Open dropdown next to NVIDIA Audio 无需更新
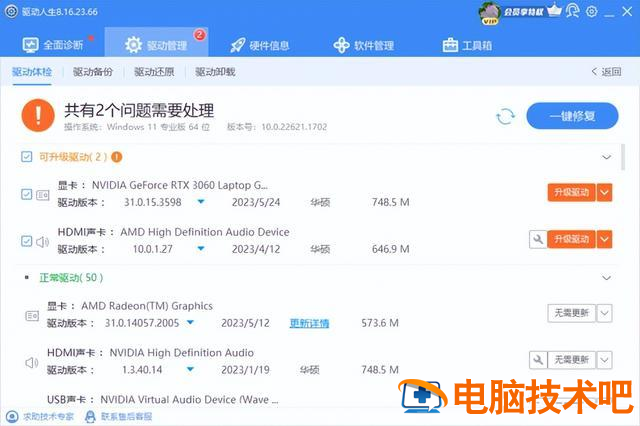 point(604,360)
